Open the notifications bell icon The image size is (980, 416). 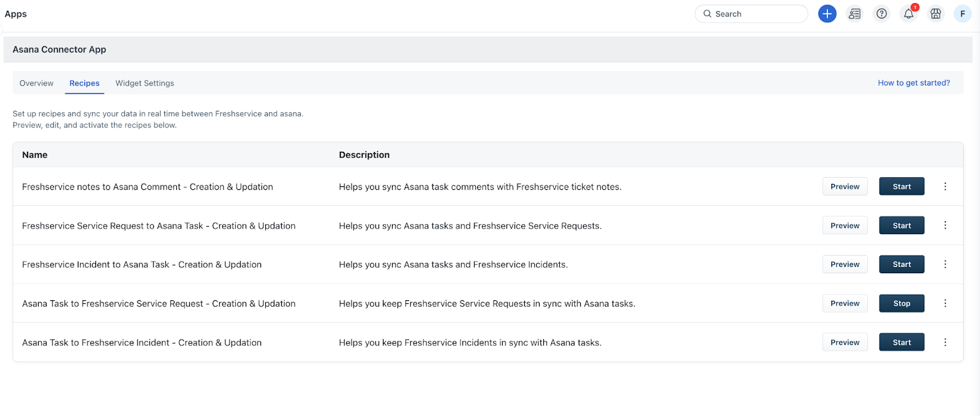[x=908, y=13]
